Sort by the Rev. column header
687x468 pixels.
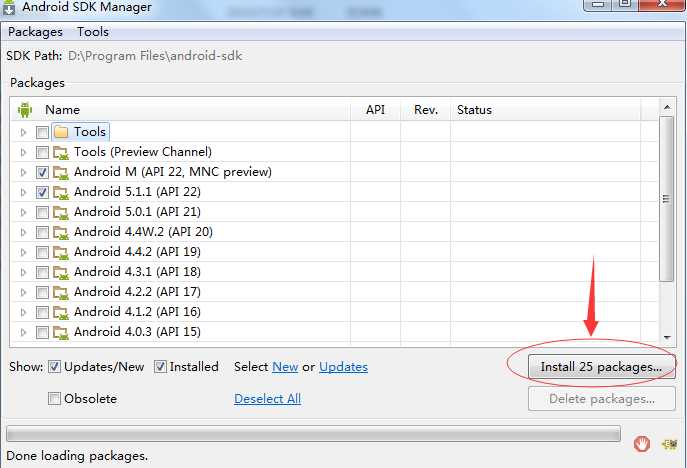click(x=426, y=110)
